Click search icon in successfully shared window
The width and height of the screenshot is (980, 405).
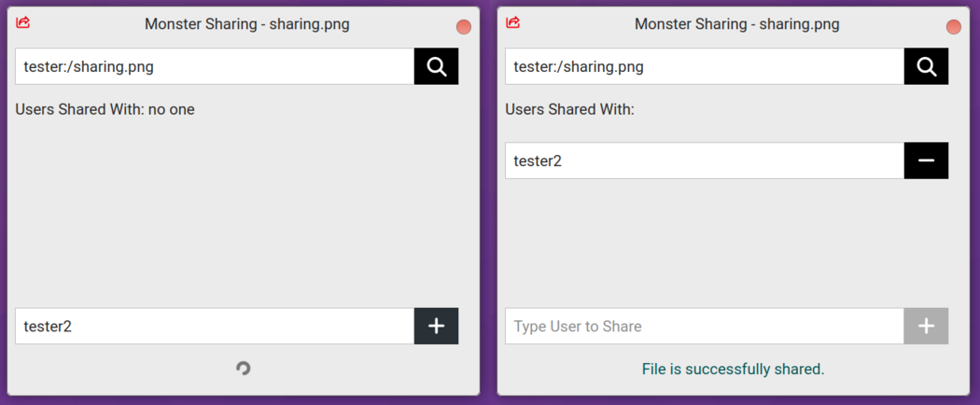tap(926, 66)
